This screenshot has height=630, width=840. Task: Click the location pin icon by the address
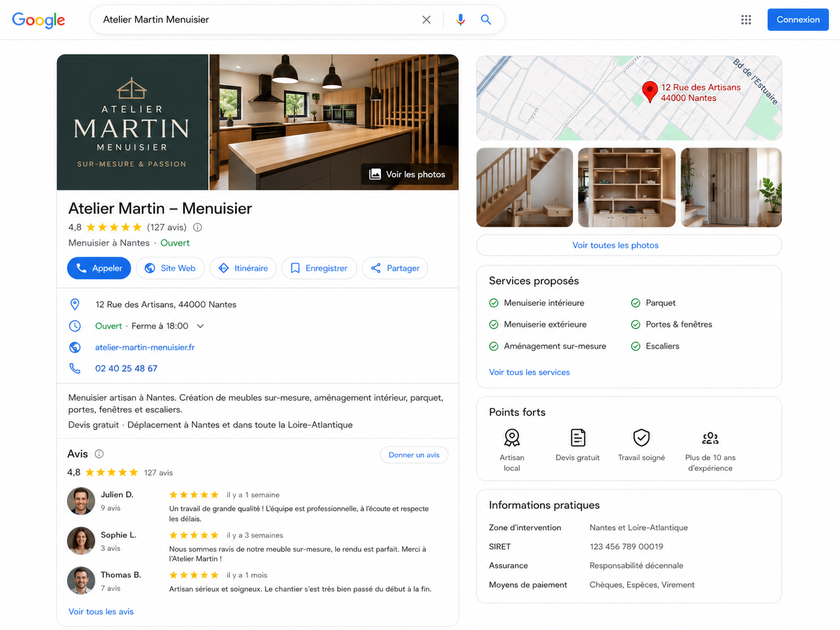pyautogui.click(x=75, y=305)
